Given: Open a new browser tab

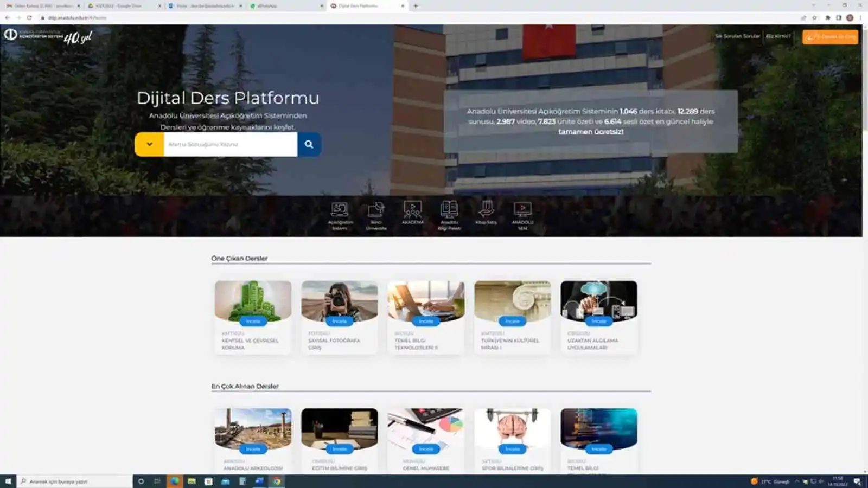Looking at the screenshot, I should pyautogui.click(x=416, y=6).
